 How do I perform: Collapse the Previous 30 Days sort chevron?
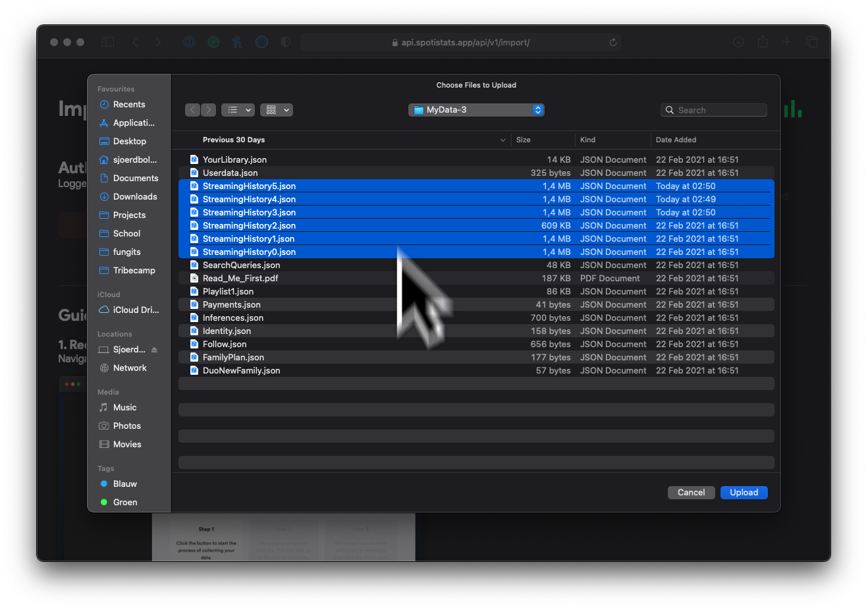click(x=502, y=140)
